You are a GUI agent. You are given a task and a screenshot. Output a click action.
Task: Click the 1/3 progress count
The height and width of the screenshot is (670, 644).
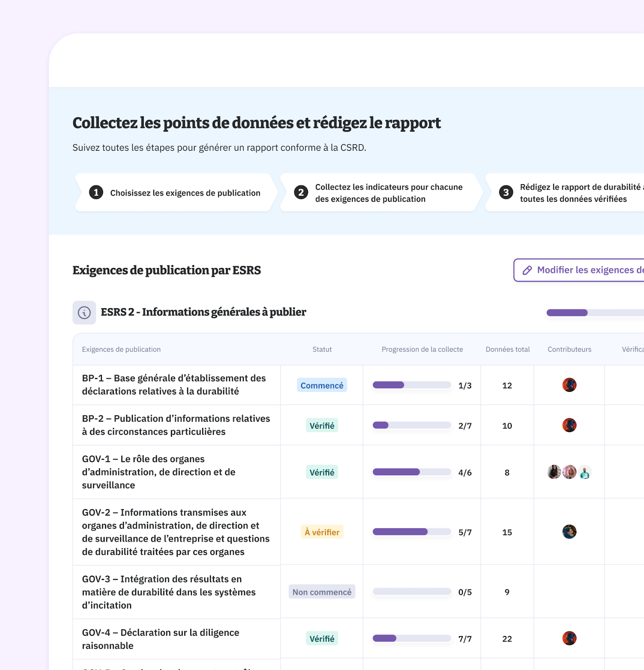(465, 386)
